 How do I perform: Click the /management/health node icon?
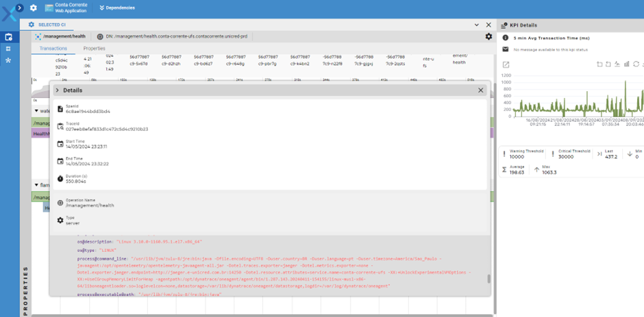coord(38,36)
